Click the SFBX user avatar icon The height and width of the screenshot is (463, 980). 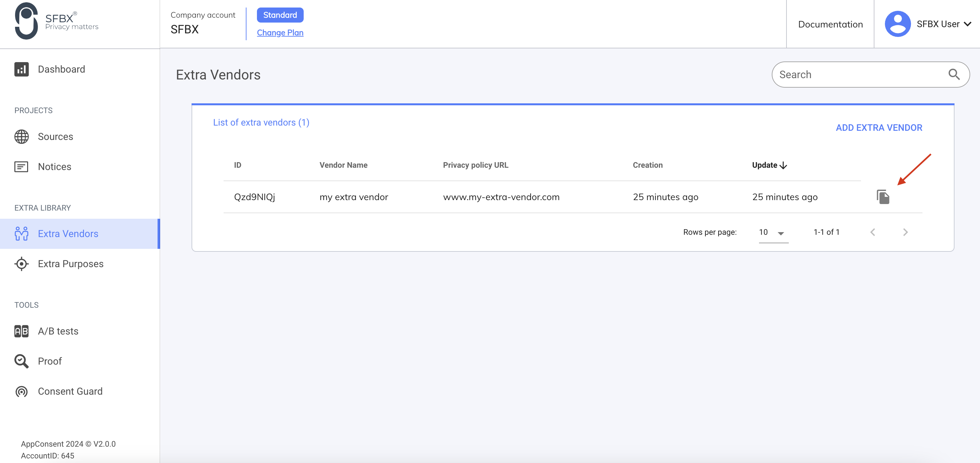[897, 24]
